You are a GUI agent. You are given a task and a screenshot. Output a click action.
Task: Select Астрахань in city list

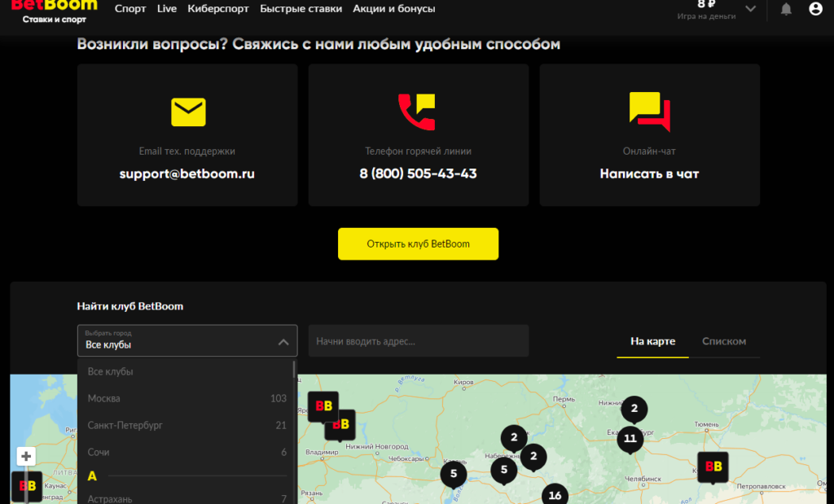[186, 498]
